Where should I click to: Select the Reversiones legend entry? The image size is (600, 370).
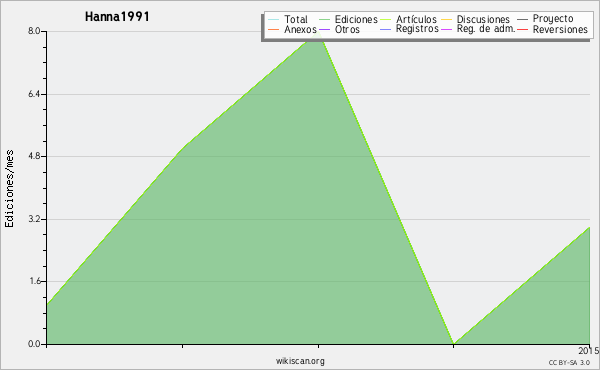(x=553, y=29)
